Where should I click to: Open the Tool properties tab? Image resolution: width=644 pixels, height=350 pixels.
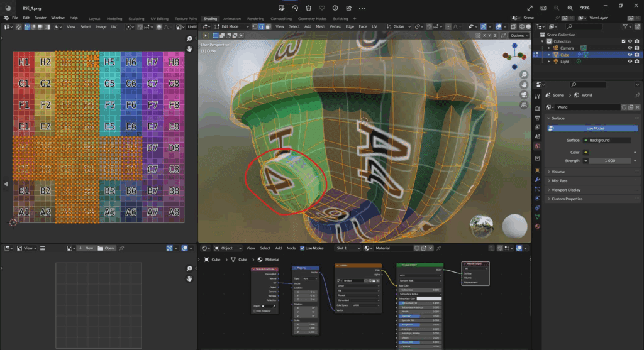click(x=537, y=96)
